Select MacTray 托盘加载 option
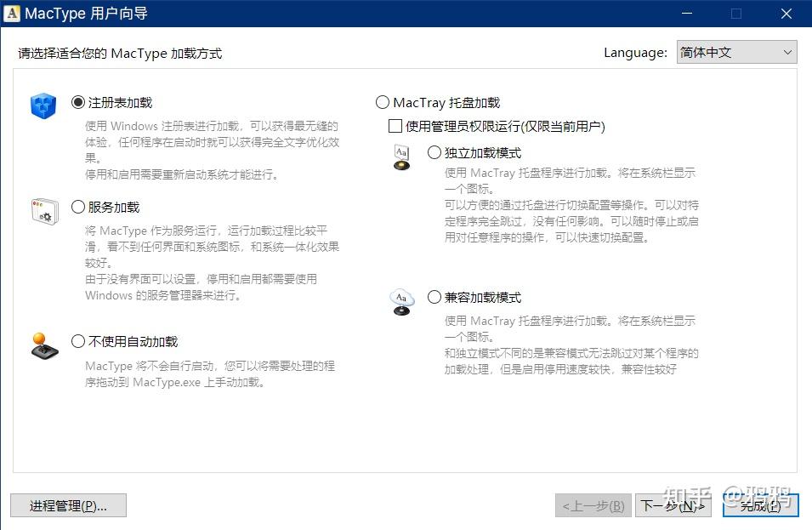 point(382,102)
